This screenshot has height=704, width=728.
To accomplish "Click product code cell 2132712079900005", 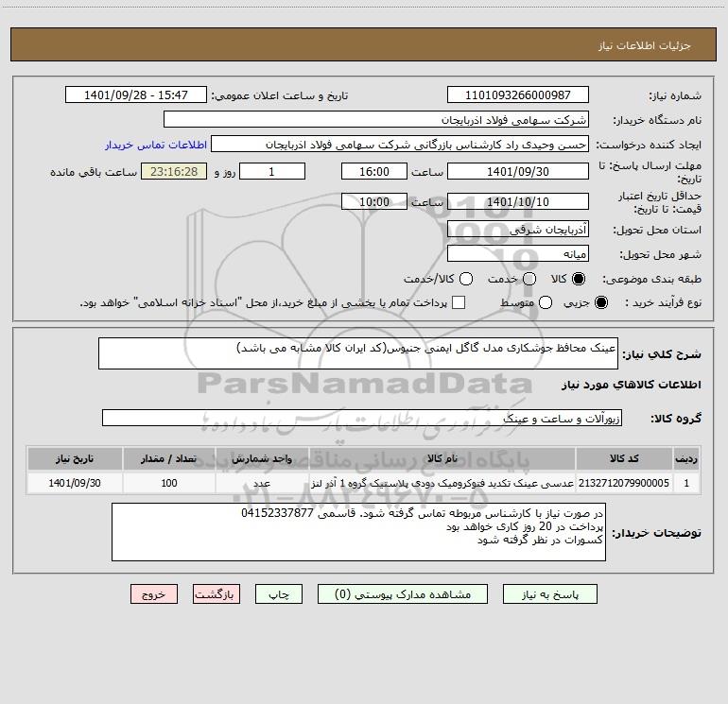I will pyautogui.click(x=624, y=483).
